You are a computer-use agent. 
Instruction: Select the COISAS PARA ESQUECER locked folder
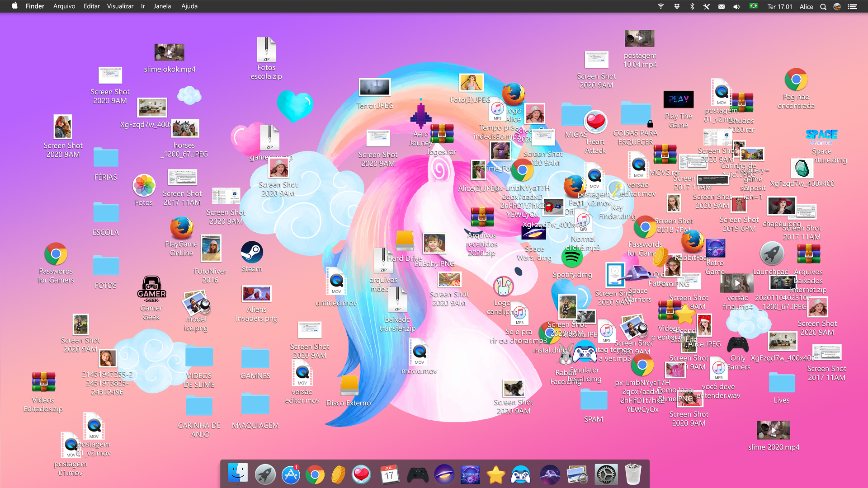636,113
